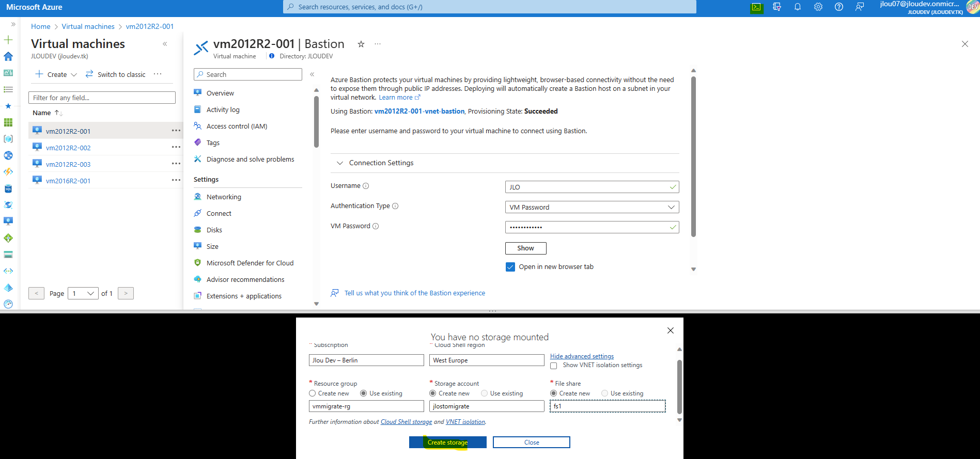
Task: Open the Dashboard icon in sidebar
Action: 8,73
